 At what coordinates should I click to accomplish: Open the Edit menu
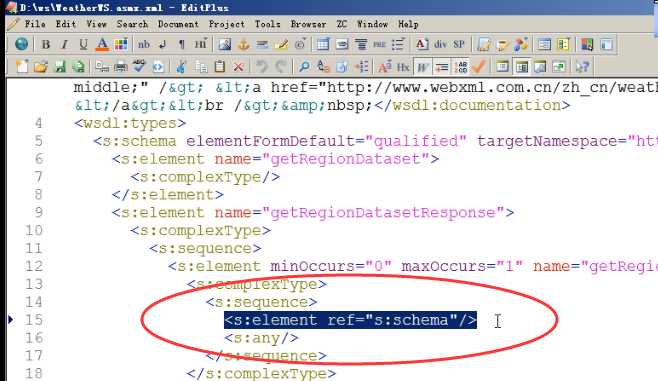click(66, 24)
